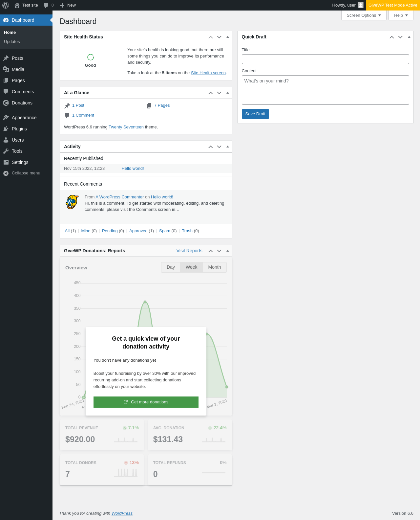Filter comments by Pending
Screen dimensions: 420x520
(x=110, y=231)
